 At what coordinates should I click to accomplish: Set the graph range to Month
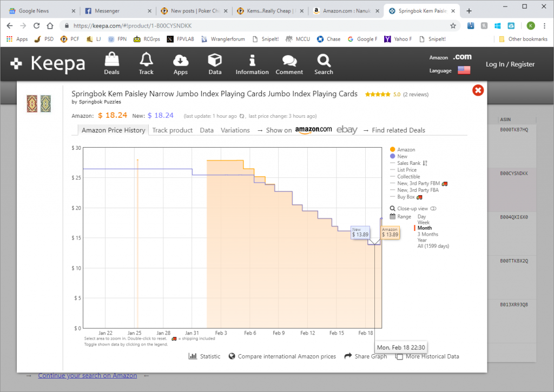[425, 228]
